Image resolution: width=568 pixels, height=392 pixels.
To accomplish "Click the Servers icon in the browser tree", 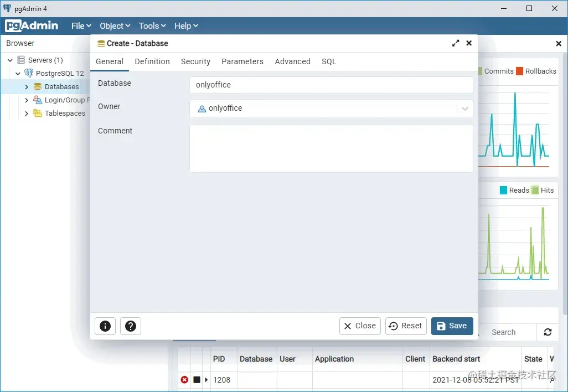I will [x=21, y=60].
